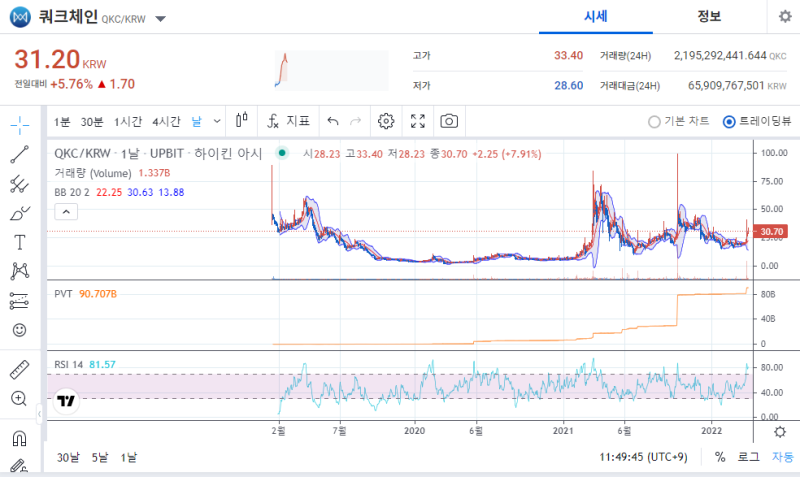Select the lock drawing pencil tool
The image size is (800, 477).
click(19, 465)
